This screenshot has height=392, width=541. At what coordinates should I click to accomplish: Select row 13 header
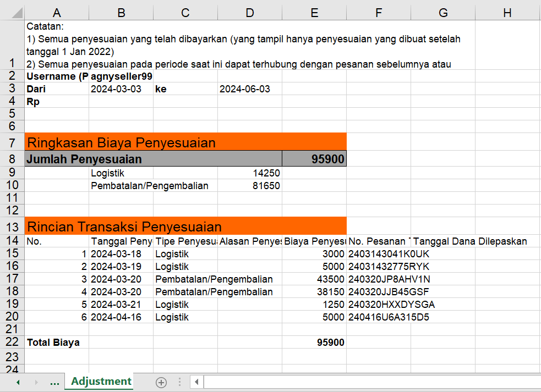pos(12,227)
